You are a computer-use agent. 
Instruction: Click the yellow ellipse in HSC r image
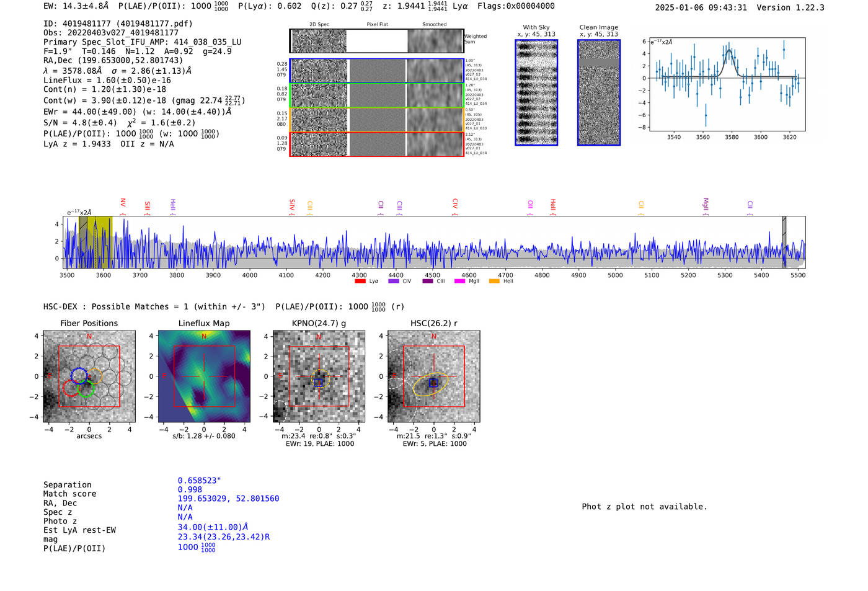430,384
